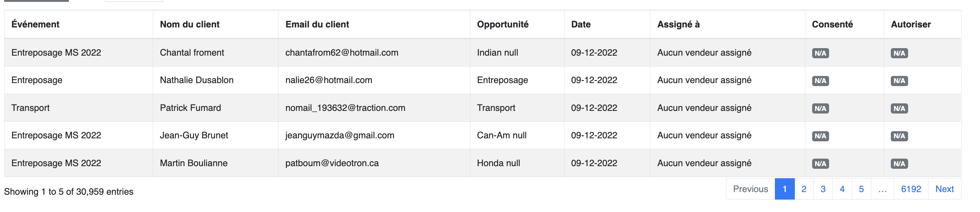Select current page 1 button
The height and width of the screenshot is (212, 980).
pos(784,189)
